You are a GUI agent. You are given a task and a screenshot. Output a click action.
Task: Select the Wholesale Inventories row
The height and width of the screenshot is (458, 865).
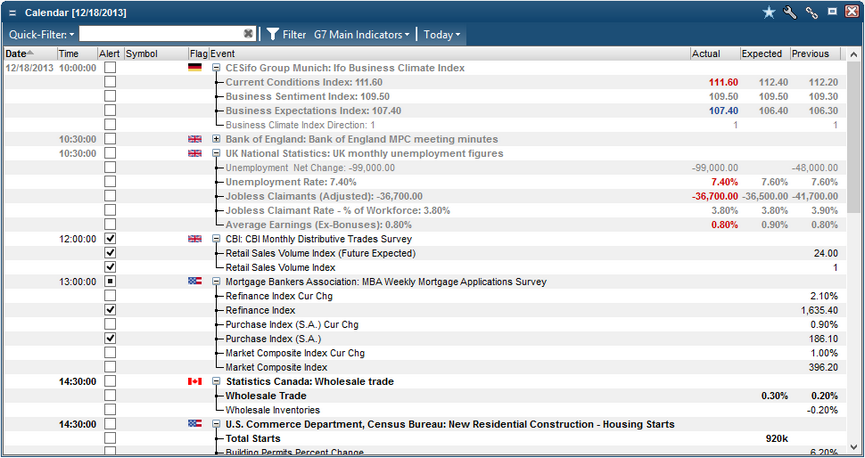pyautogui.click(x=424, y=410)
